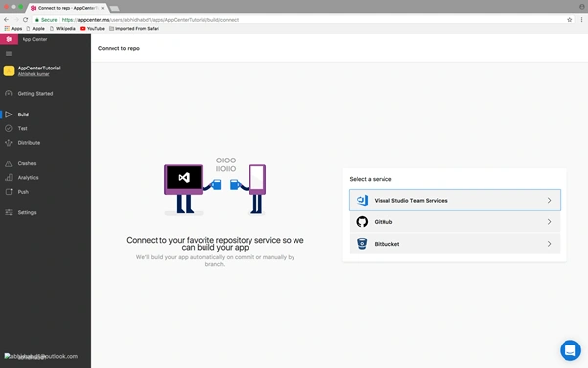This screenshot has height=368, width=588.
Task: Bookmark this page with star icon
Action: click(x=570, y=20)
